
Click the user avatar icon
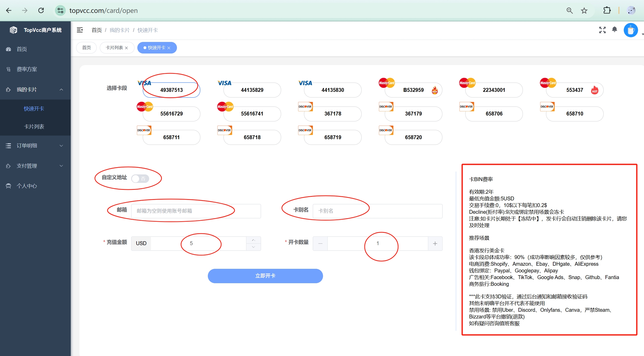tap(631, 30)
